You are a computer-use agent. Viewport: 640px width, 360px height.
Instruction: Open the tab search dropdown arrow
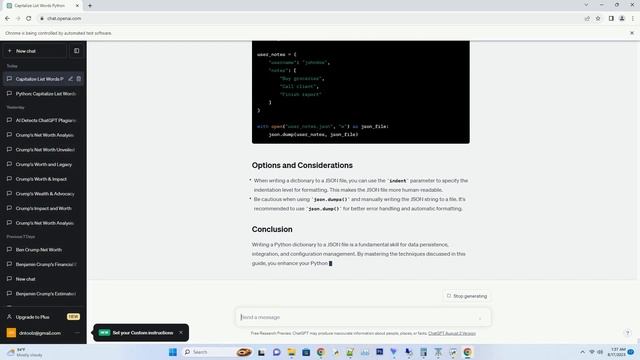[586, 5]
